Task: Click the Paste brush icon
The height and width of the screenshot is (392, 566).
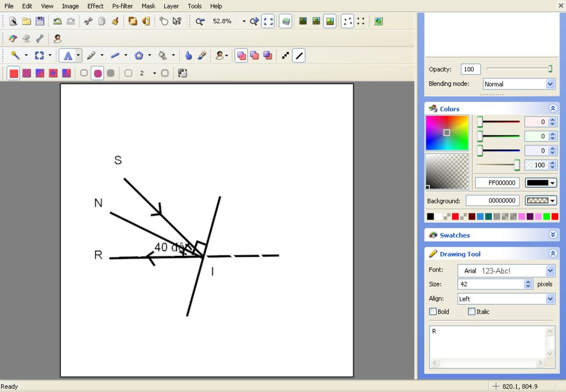Action: click(115, 22)
